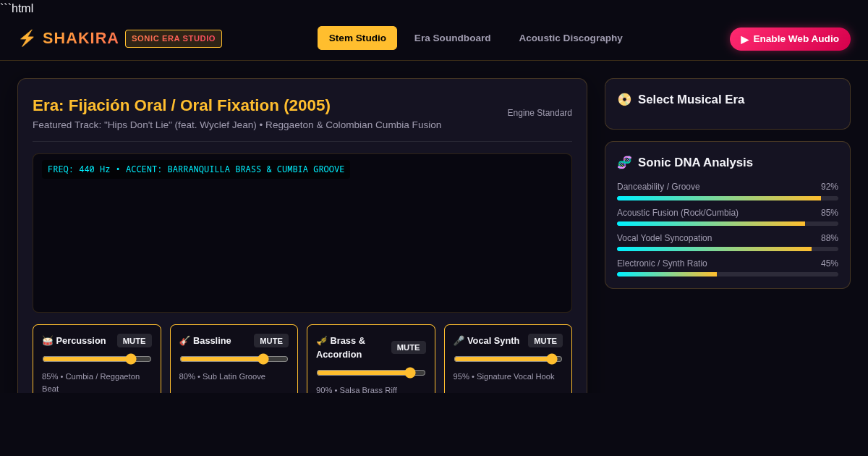The image size is (868, 456).
Task: Click the 90% Salsa Brass Riff text
Action: pyautogui.click(x=357, y=390)
